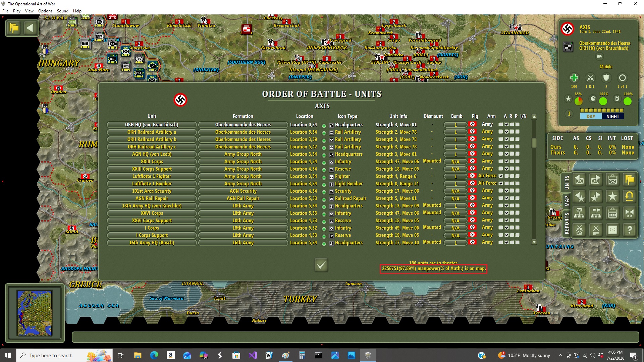Screen dimensions: 644x362
Task: Open the Options menu
Action: (45, 11)
